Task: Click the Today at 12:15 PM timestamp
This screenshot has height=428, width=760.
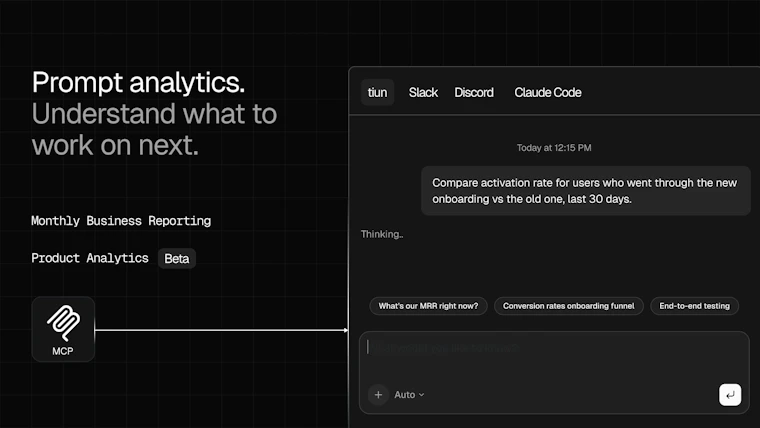Action: click(x=554, y=148)
